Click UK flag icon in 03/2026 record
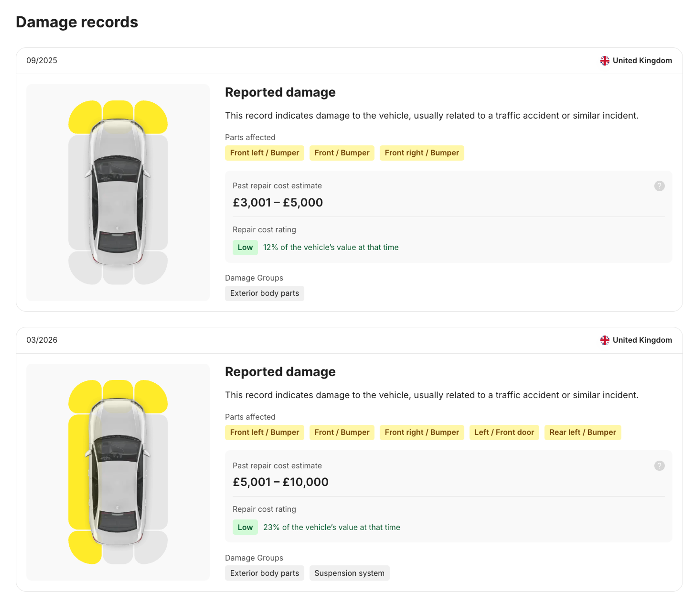The height and width of the screenshot is (603, 700). pyautogui.click(x=605, y=340)
